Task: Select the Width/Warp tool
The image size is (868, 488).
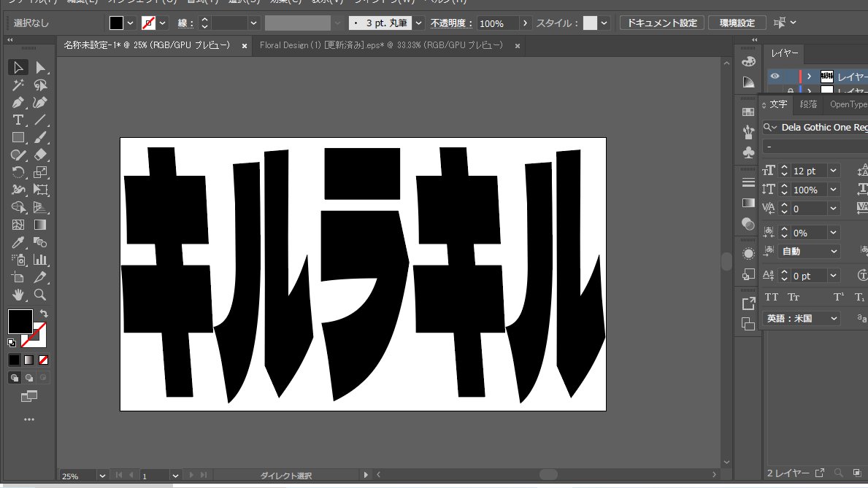Action: click(18, 190)
